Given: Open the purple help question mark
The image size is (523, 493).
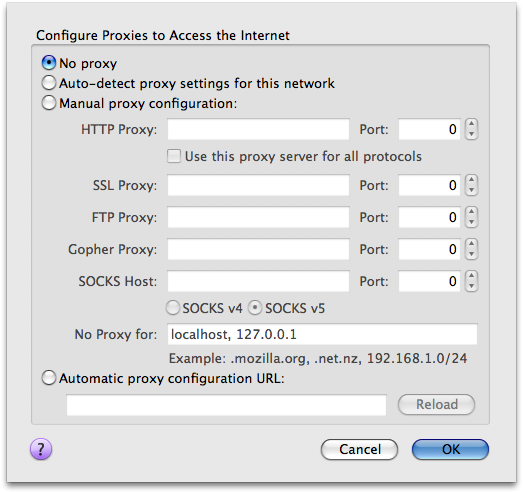Looking at the screenshot, I should pyautogui.click(x=41, y=449).
